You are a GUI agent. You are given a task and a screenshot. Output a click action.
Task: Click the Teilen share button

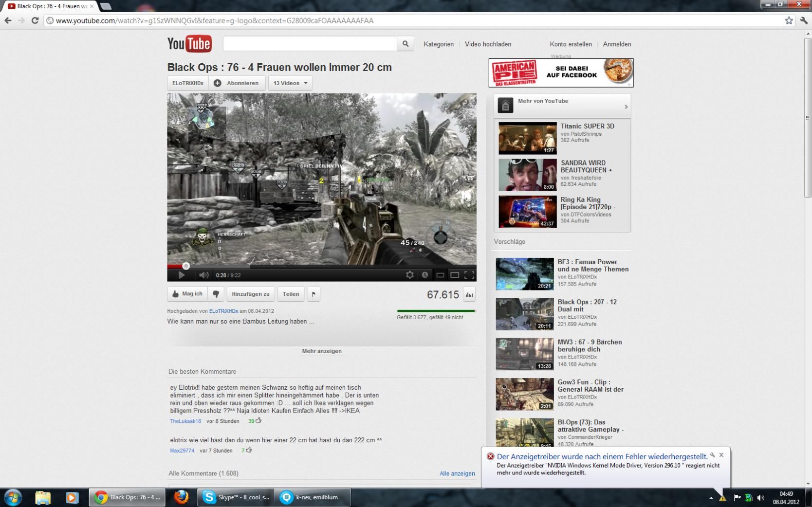point(291,294)
